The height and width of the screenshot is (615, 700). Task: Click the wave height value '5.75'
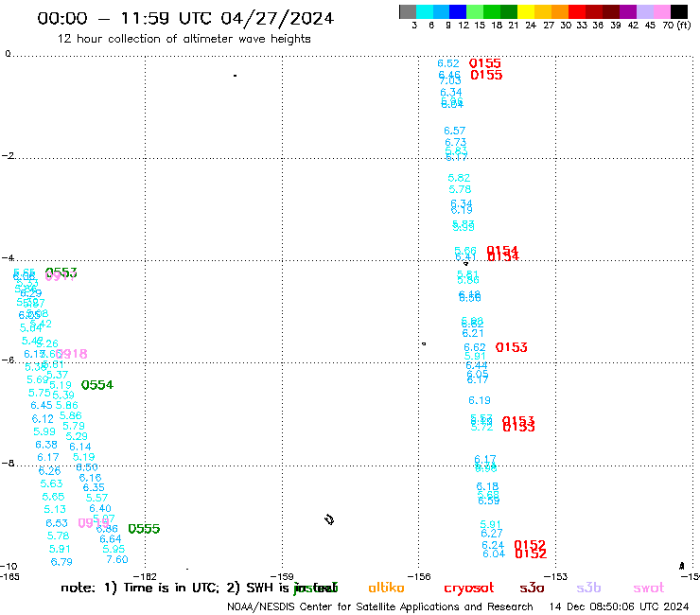point(40,393)
